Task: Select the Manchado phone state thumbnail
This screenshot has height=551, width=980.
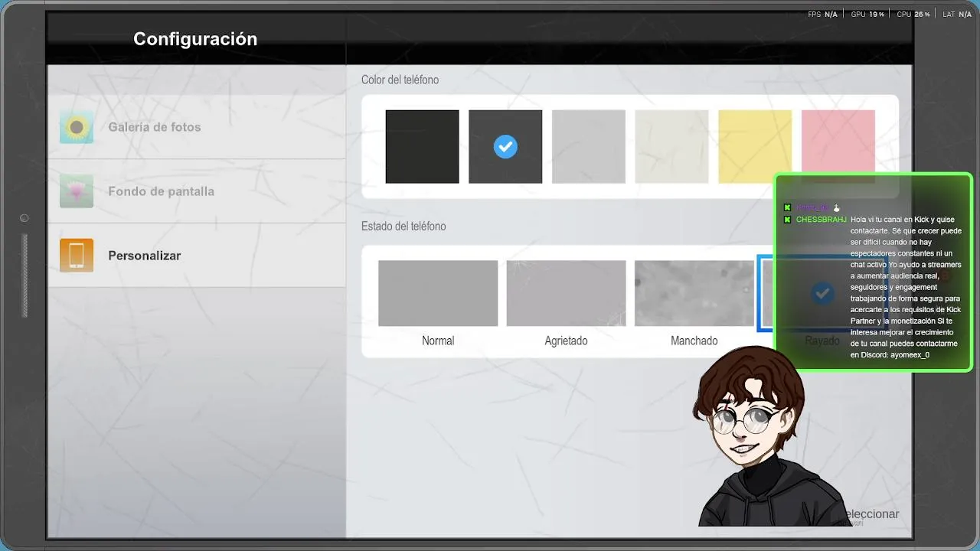Action: (694, 293)
